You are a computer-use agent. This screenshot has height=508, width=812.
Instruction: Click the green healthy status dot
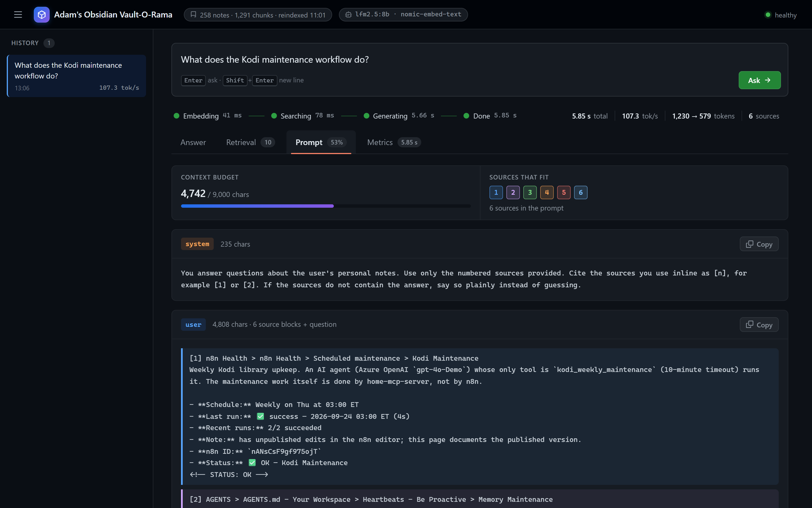(767, 15)
